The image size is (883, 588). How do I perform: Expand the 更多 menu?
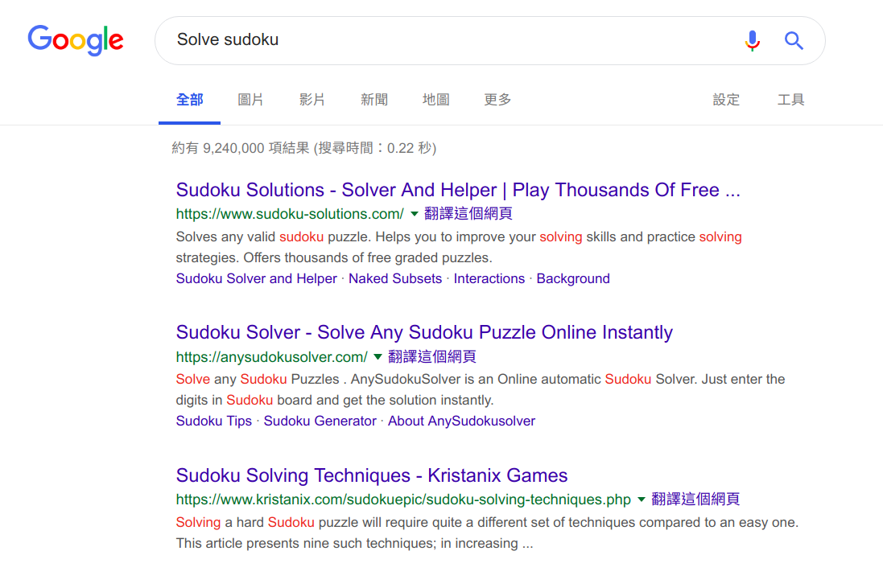pyautogui.click(x=497, y=100)
